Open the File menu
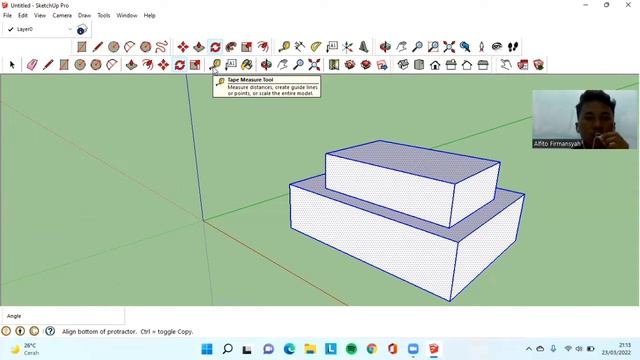Viewport: 640px width, 360px height. tap(7, 16)
